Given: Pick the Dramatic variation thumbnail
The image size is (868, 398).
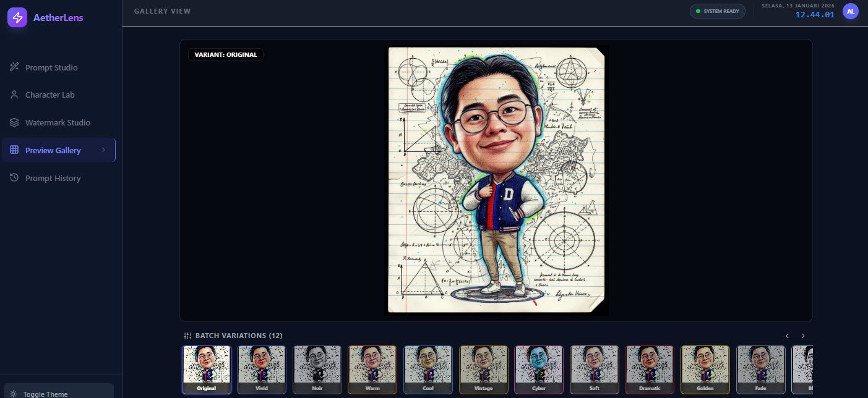Looking at the screenshot, I should pos(650,370).
